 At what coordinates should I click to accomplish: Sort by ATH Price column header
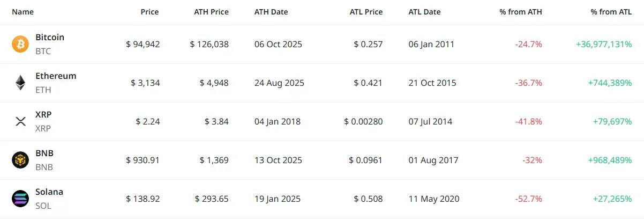click(x=211, y=12)
